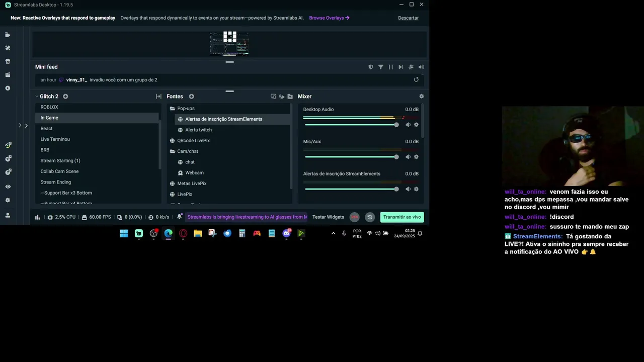Screen dimensions: 644x362
Task: Toggle the Mini feed safe mode shield
Action: point(371,67)
